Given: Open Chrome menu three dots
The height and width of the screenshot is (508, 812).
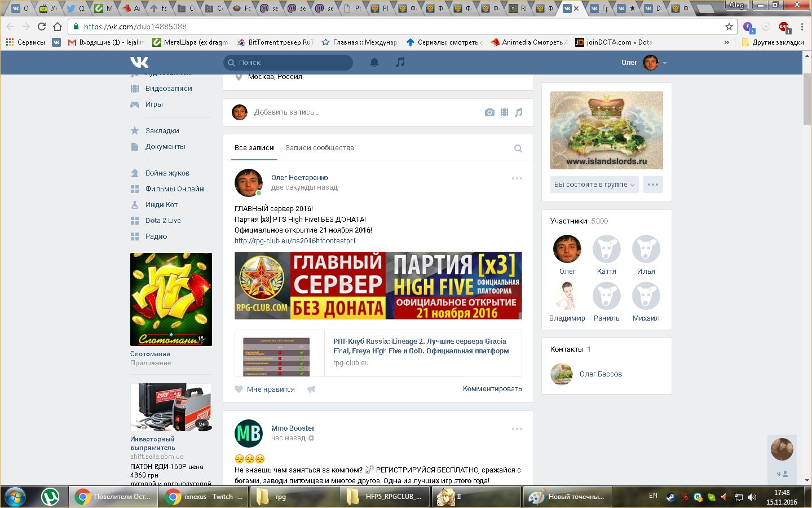Looking at the screenshot, I should coord(802,27).
